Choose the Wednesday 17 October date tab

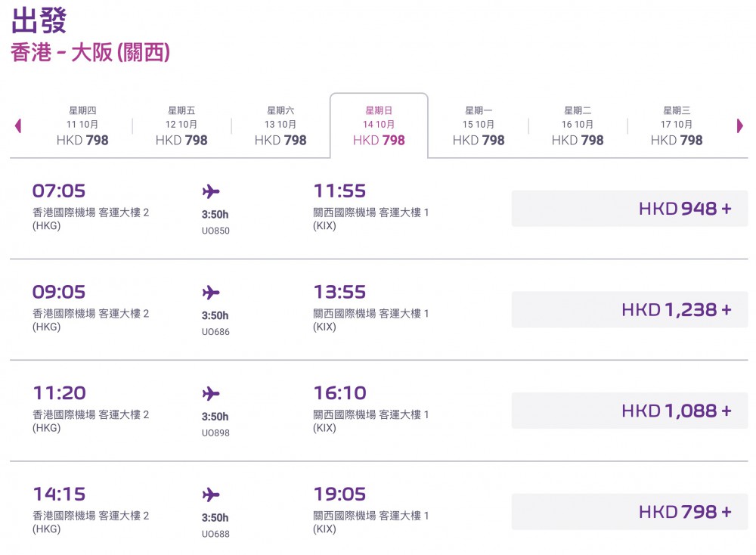(677, 126)
